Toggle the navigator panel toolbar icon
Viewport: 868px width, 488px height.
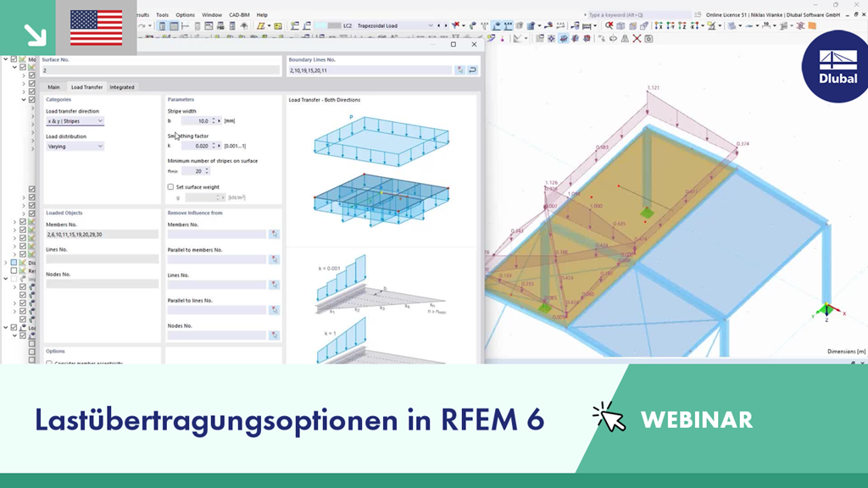[x=162, y=26]
